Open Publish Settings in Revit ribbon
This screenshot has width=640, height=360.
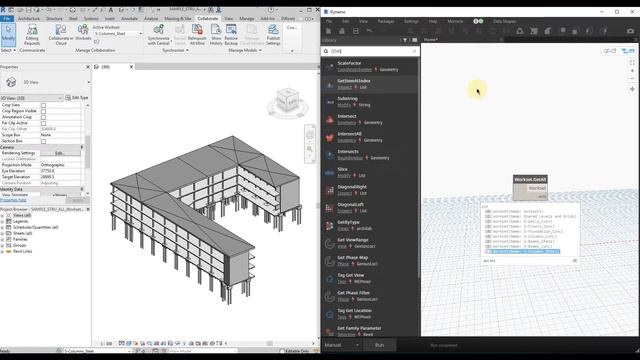(x=273, y=34)
